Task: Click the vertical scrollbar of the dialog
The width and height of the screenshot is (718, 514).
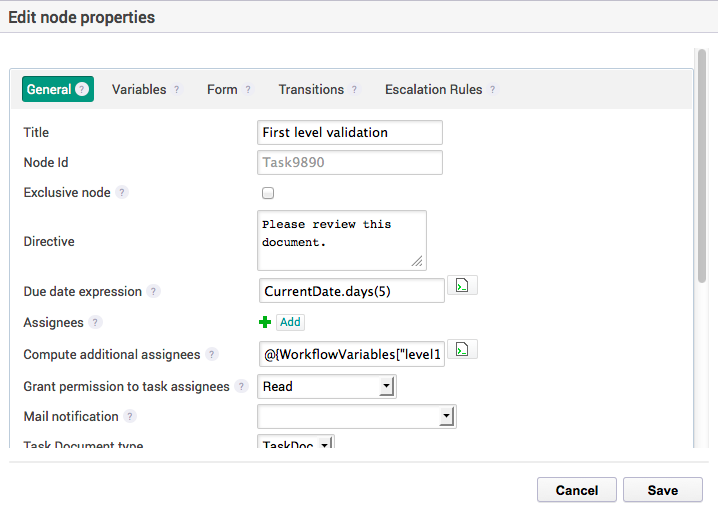Action: point(702,166)
